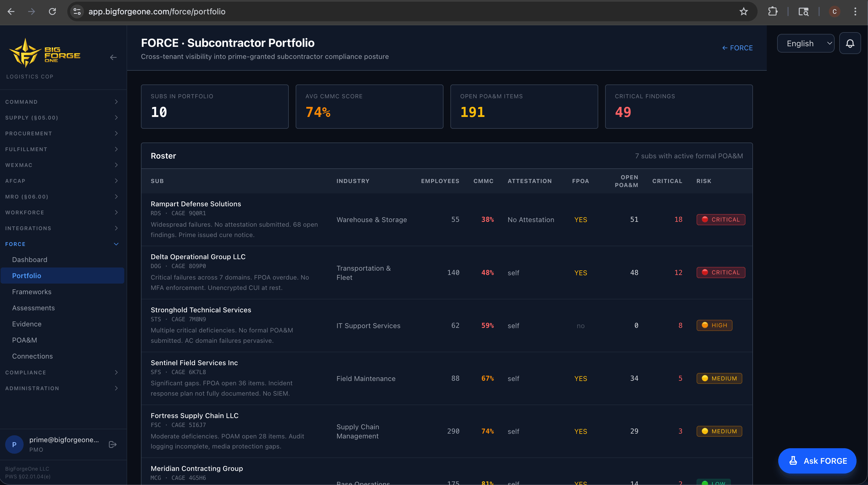Bookmark this page with the star icon
Image resolution: width=868 pixels, height=485 pixels.
point(744,11)
